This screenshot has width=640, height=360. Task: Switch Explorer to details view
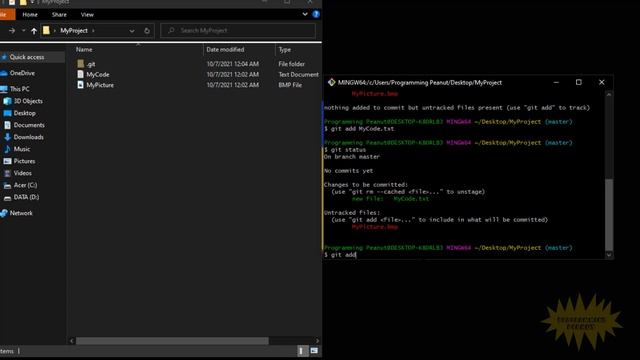tap(302, 351)
